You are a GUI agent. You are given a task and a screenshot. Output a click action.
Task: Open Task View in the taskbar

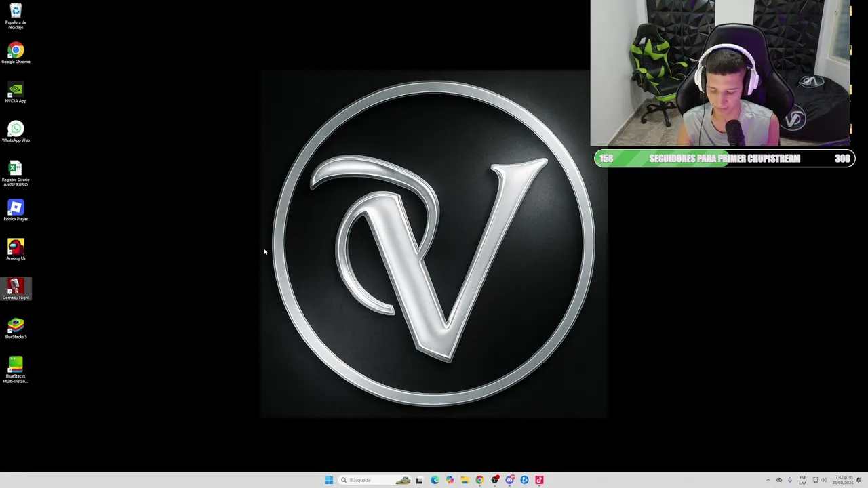[x=419, y=480]
